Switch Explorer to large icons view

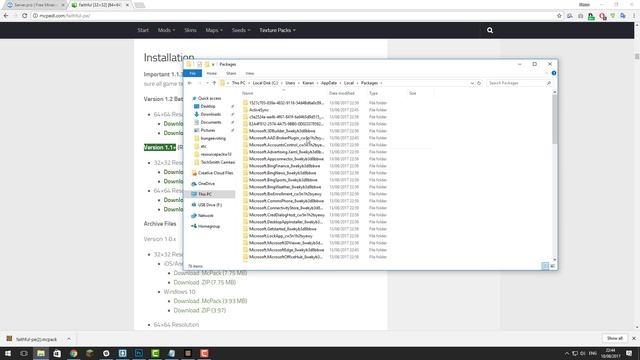coord(553,266)
